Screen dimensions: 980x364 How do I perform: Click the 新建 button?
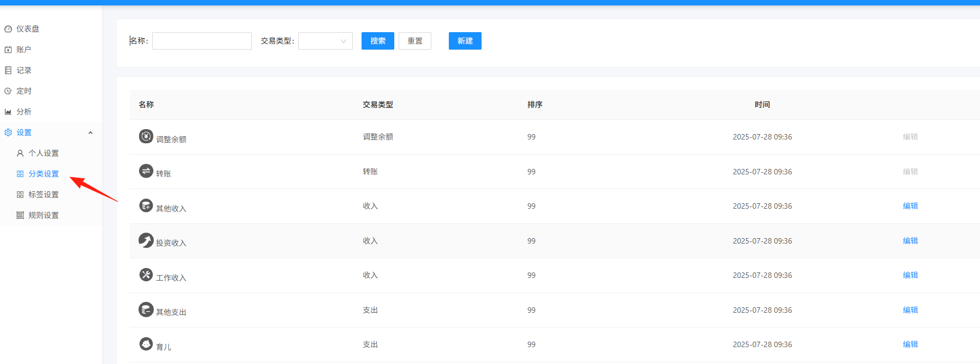465,41
